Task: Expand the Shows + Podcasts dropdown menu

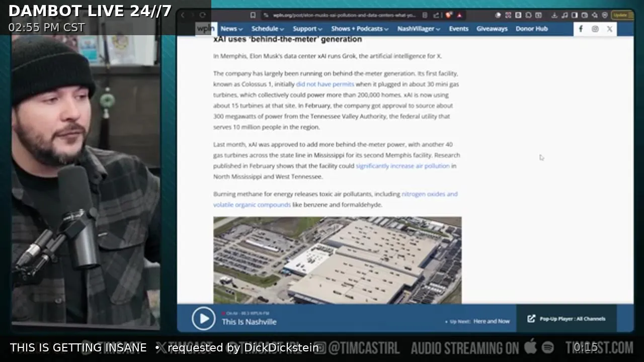Action: [360, 29]
